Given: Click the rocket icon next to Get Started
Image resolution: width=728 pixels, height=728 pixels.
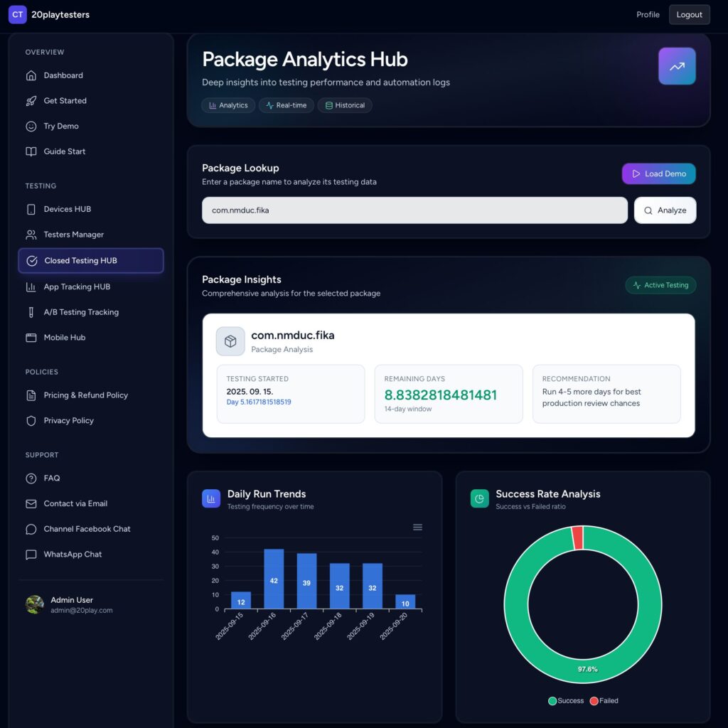Looking at the screenshot, I should coord(31,101).
